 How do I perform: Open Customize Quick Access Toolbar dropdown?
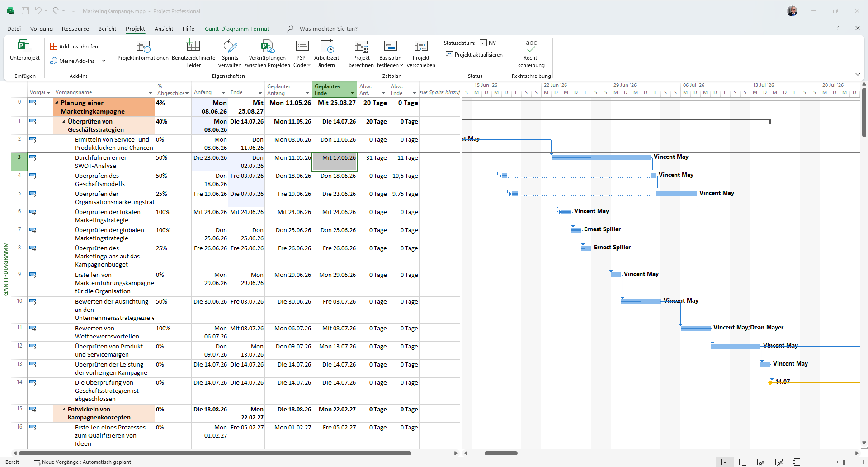pos(74,11)
